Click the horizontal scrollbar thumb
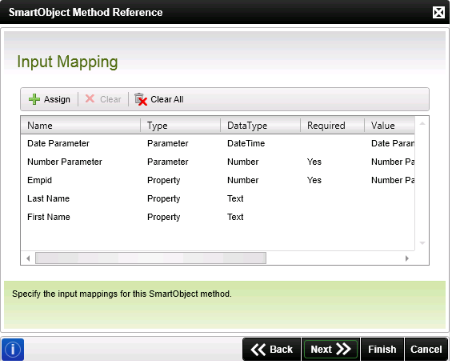This screenshot has height=361, width=450. point(151,258)
